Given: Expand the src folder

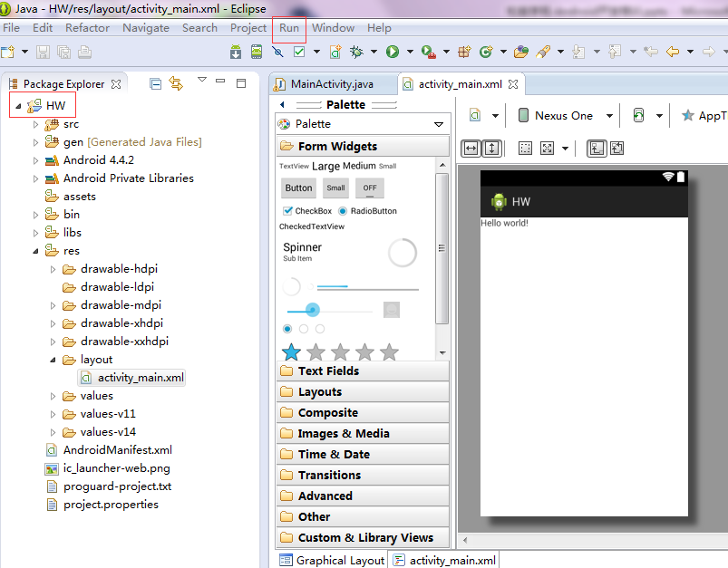Looking at the screenshot, I should pyautogui.click(x=35, y=124).
